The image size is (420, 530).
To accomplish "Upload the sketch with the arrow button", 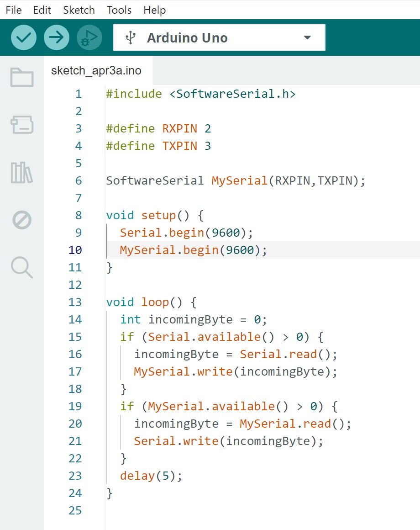I will tap(57, 37).
